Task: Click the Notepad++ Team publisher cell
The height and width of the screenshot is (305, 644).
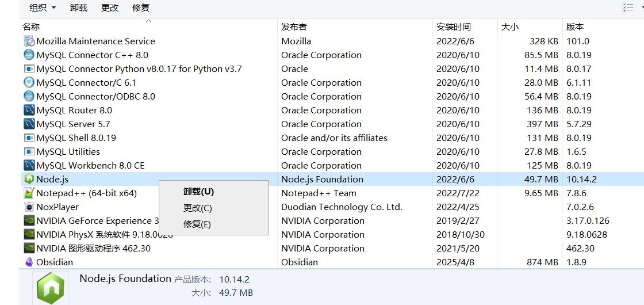Action: pyautogui.click(x=319, y=193)
